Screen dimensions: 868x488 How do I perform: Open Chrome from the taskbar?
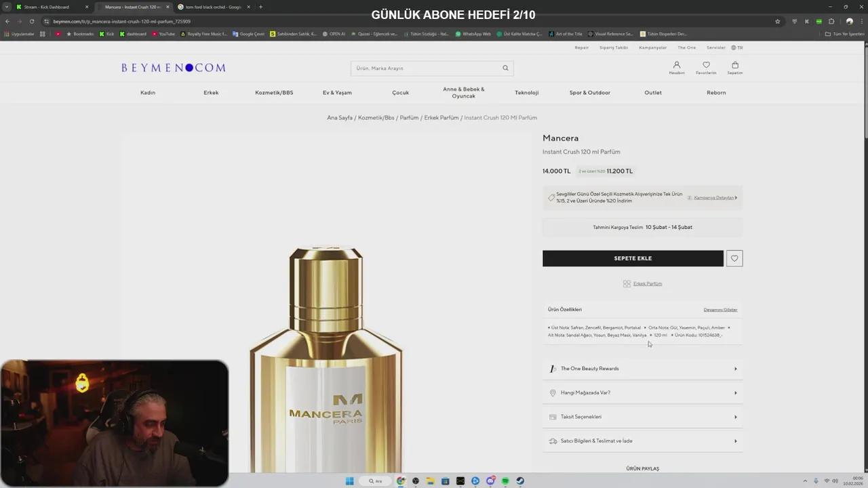pos(401,481)
